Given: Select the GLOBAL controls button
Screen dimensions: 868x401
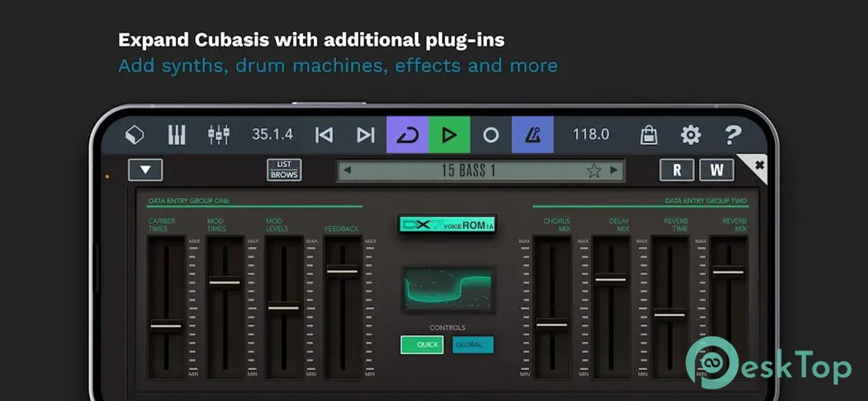Looking at the screenshot, I should pos(473,345).
